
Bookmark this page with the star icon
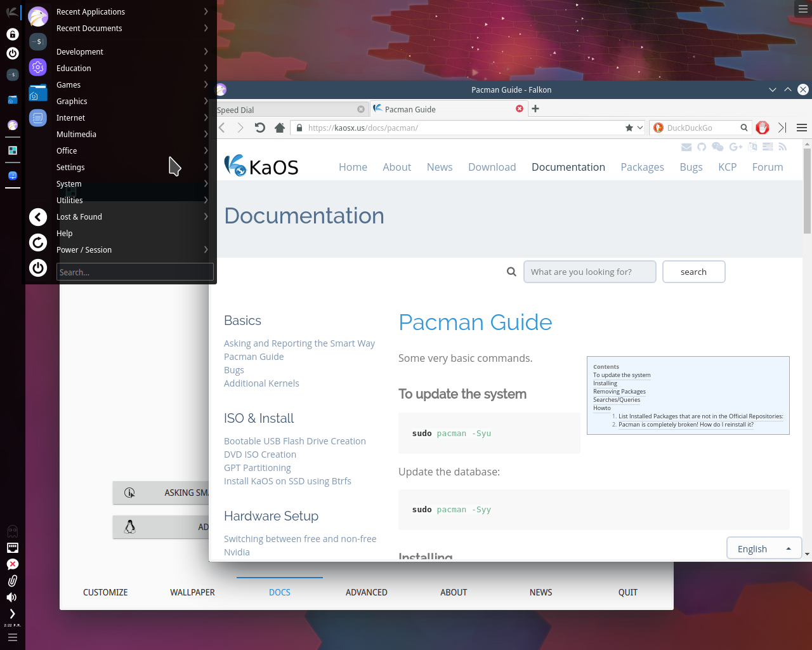pyautogui.click(x=629, y=128)
